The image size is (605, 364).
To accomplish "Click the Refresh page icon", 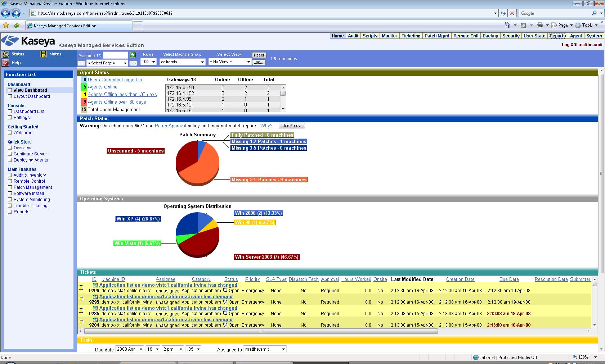I will 503,13.
